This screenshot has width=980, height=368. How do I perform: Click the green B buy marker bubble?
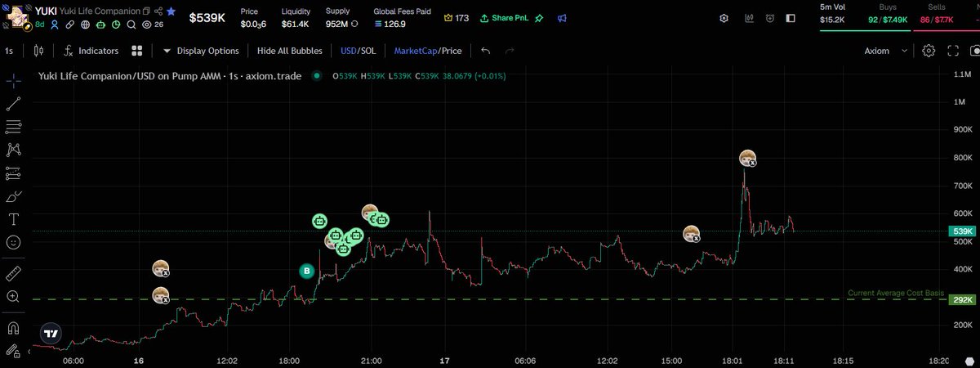(307, 271)
